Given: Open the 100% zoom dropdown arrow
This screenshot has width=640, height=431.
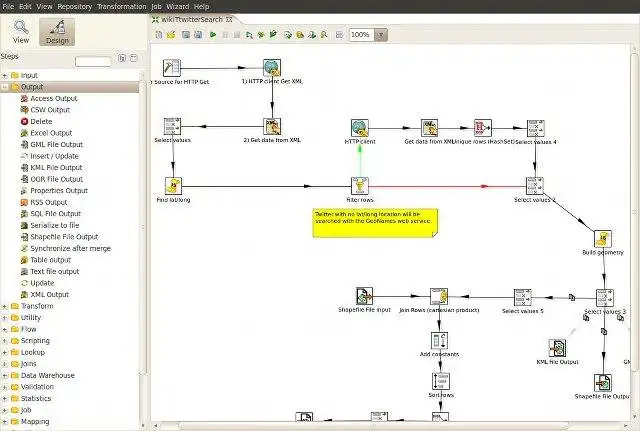Looking at the screenshot, I should tap(381, 35).
